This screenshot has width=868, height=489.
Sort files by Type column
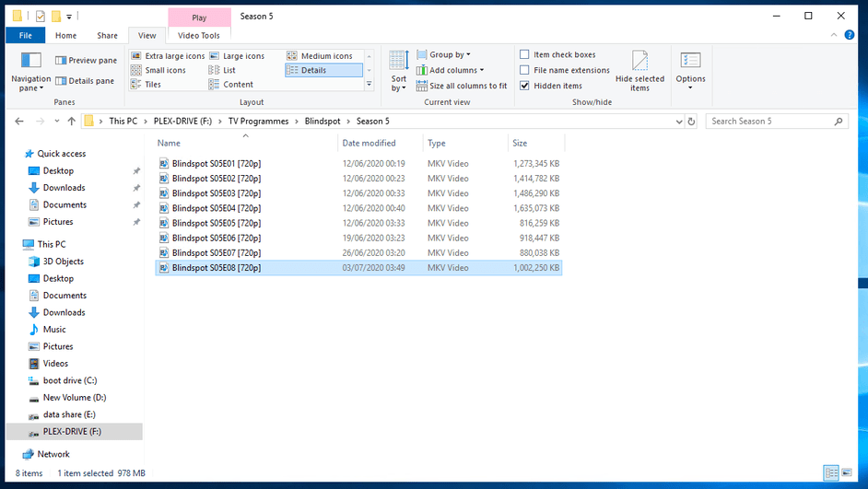pos(465,143)
